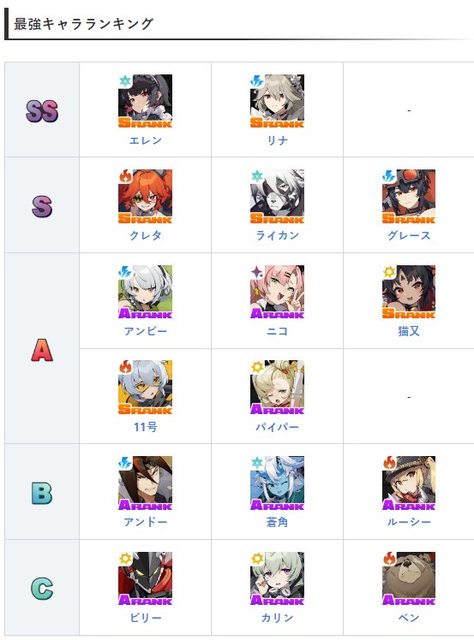Viewport: 474px width, 640px height.
Task: Open Nicole's pink-haired portrait
Action: [x=277, y=292]
